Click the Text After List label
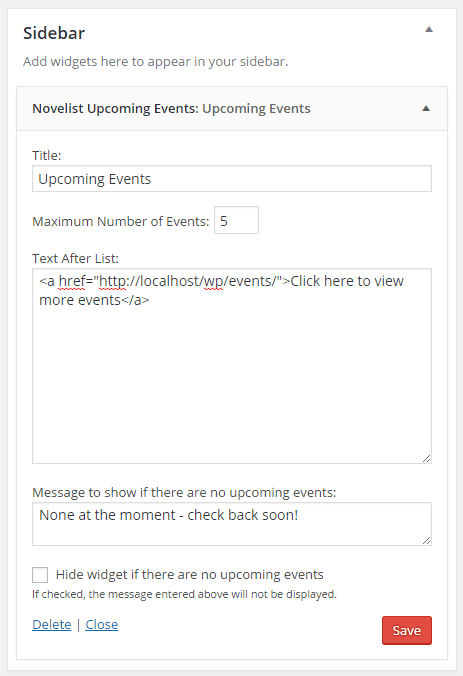463x676 pixels. click(x=75, y=258)
